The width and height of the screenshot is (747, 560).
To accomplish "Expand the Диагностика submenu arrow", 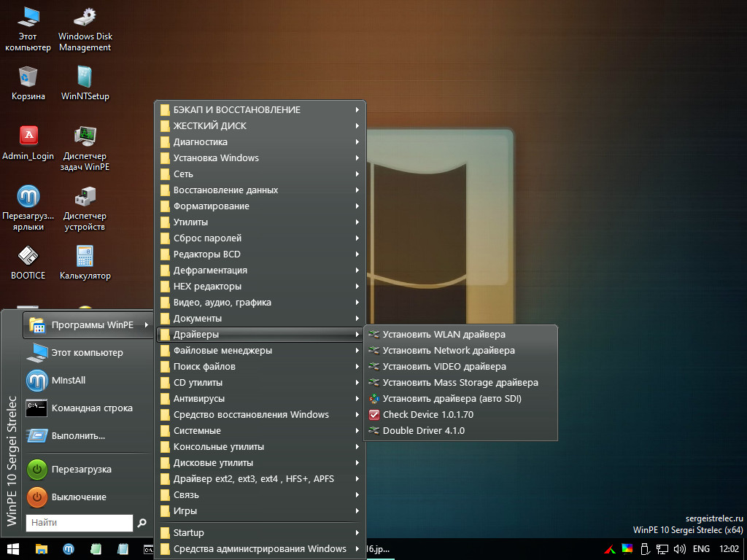I will [357, 142].
